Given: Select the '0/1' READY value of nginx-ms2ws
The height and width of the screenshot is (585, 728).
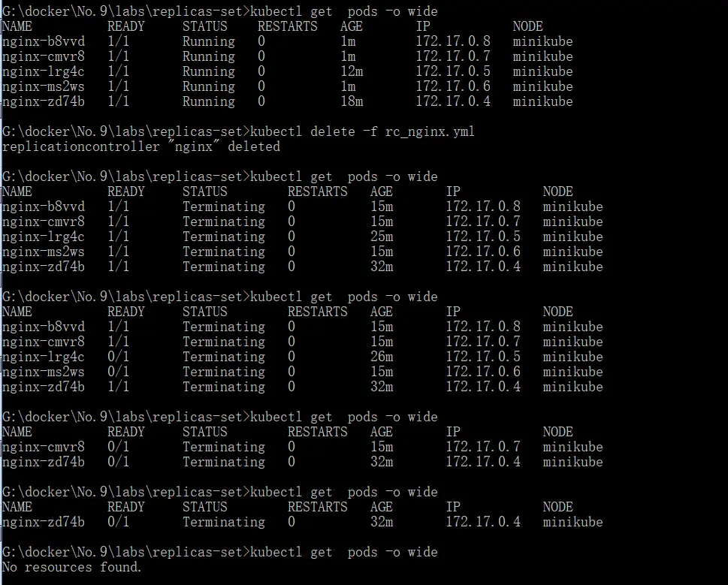Looking at the screenshot, I should (118, 372).
